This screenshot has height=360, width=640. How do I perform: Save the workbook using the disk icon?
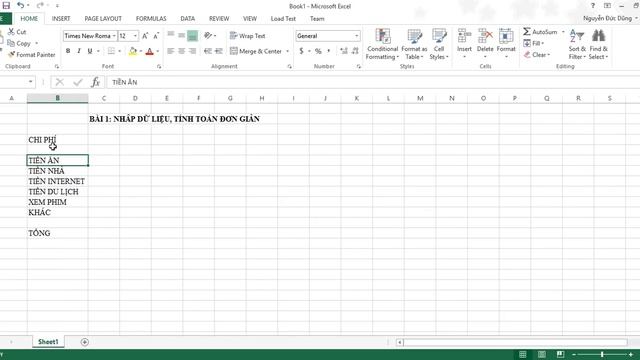tap(6, 6)
